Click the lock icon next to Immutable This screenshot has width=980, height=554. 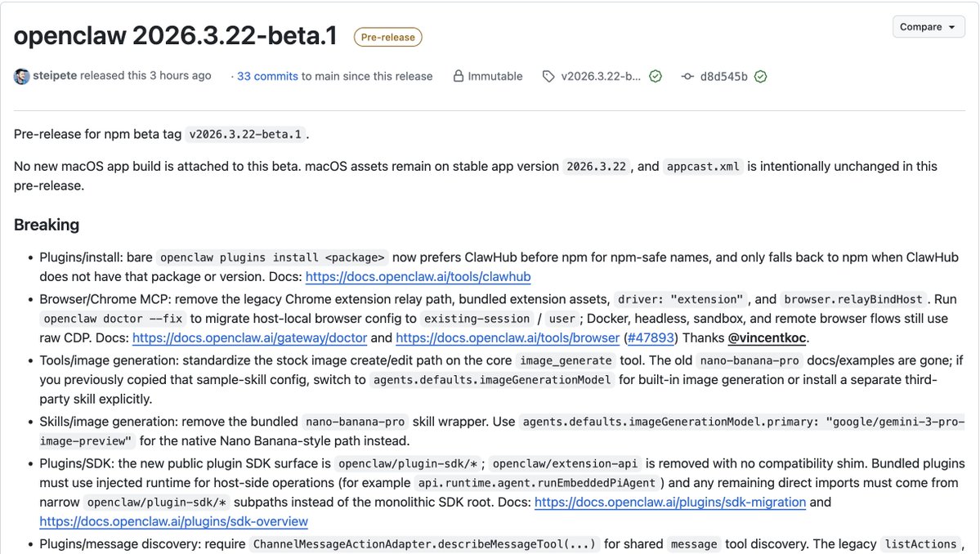click(459, 76)
